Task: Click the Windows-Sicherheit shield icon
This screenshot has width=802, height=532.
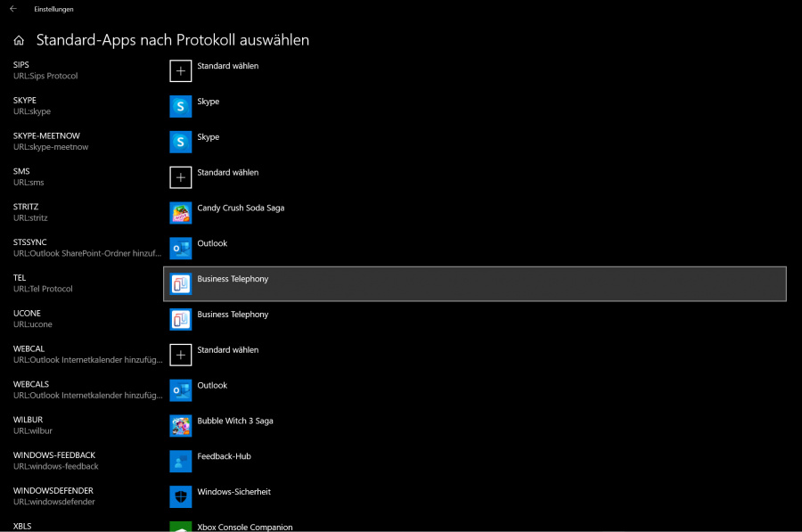Action: [x=181, y=496]
